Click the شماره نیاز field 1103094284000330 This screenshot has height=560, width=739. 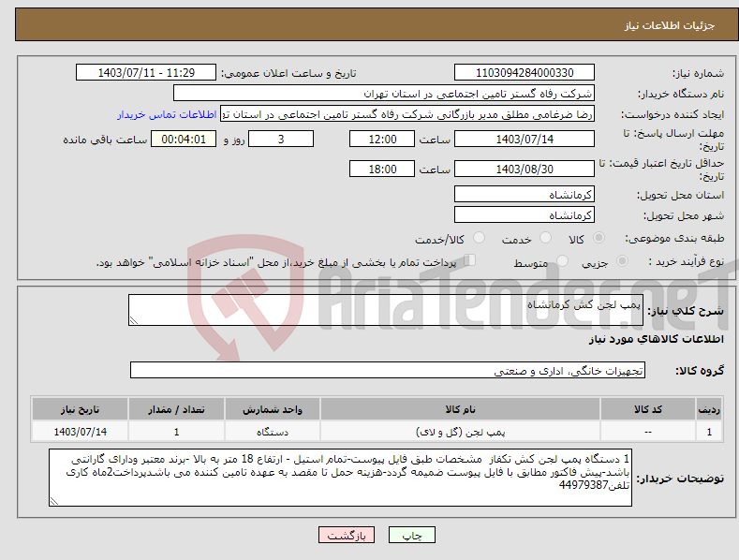pos(525,73)
